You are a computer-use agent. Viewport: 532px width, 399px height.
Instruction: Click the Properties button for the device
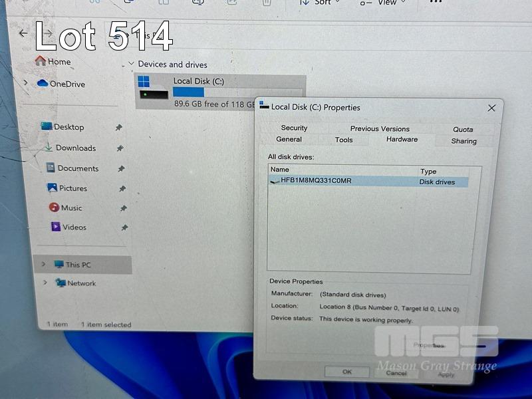tap(429, 345)
